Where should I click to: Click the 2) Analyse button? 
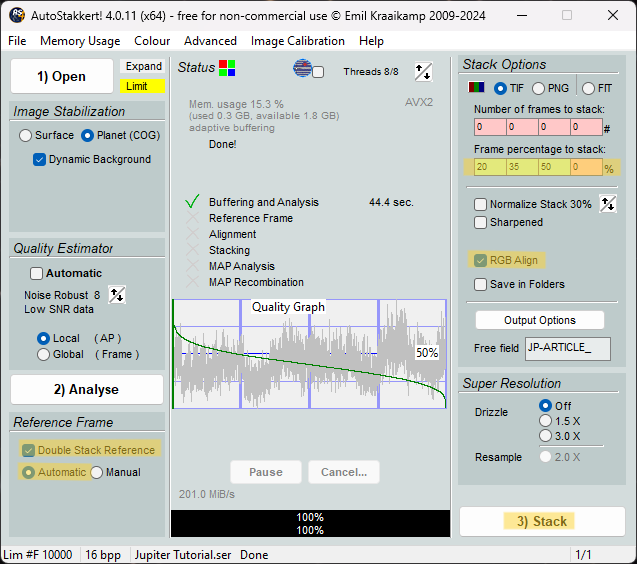coord(87,389)
